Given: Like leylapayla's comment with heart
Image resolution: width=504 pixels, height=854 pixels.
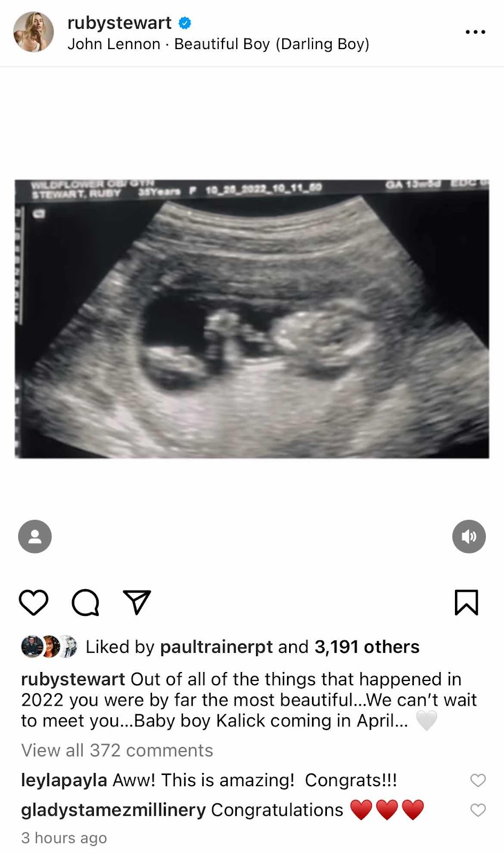Looking at the screenshot, I should [x=478, y=780].
